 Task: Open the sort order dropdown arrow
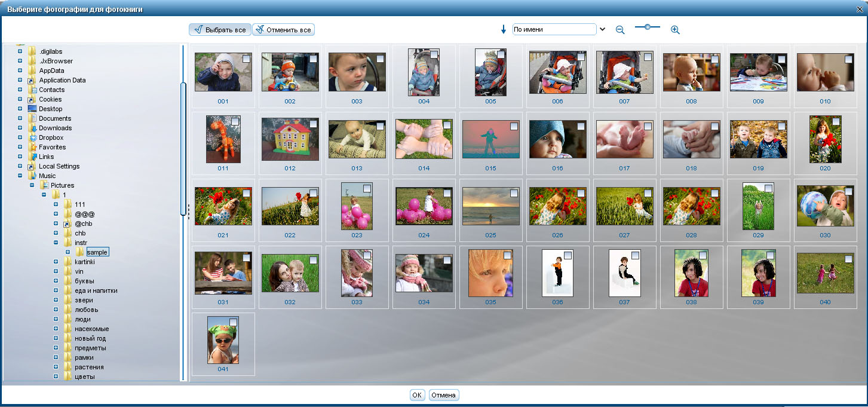click(602, 29)
